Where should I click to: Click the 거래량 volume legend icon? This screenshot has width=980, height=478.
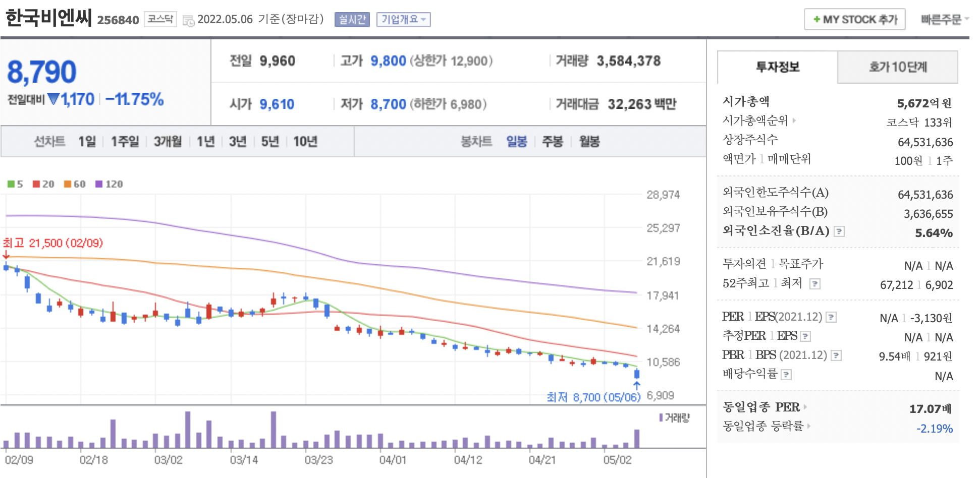tap(661, 417)
